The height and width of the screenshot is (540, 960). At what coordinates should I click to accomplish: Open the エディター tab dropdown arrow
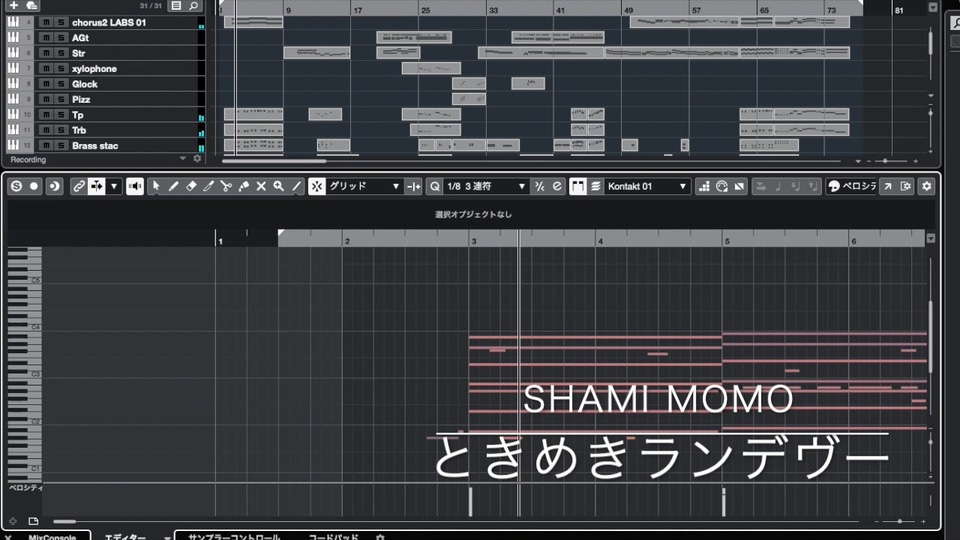point(167,537)
